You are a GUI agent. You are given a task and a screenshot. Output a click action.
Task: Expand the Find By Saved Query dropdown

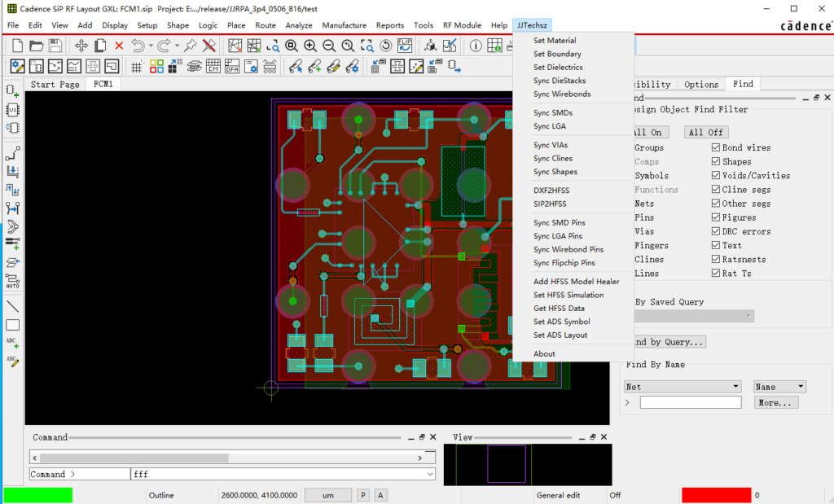tap(694, 316)
